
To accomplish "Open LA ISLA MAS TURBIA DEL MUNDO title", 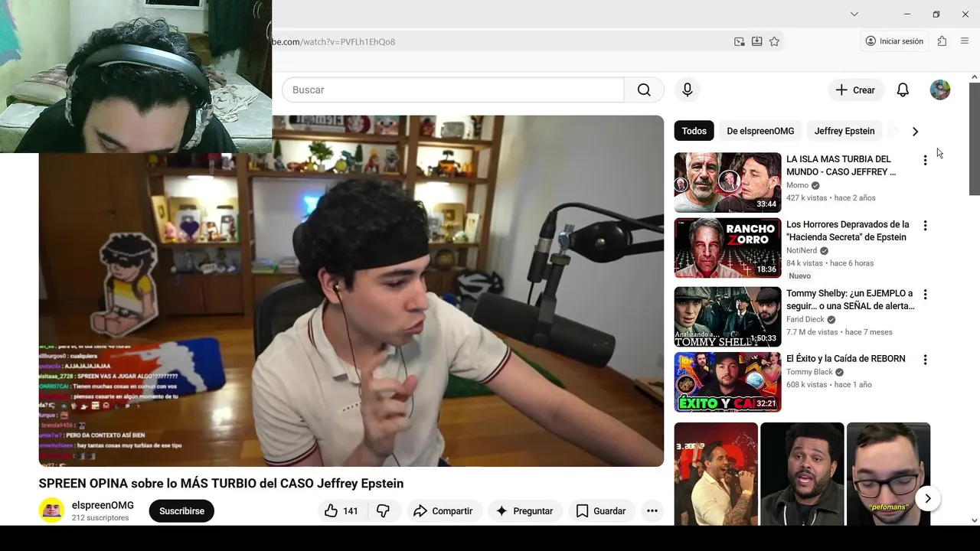I will pos(841,165).
